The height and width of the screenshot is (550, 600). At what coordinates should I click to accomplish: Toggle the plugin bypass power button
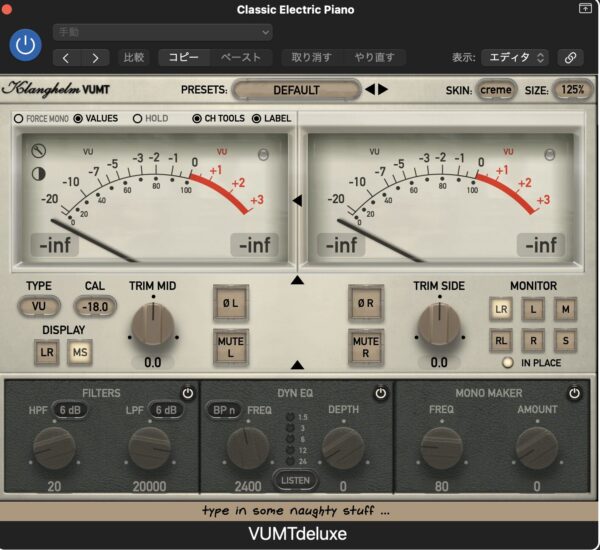click(25, 44)
